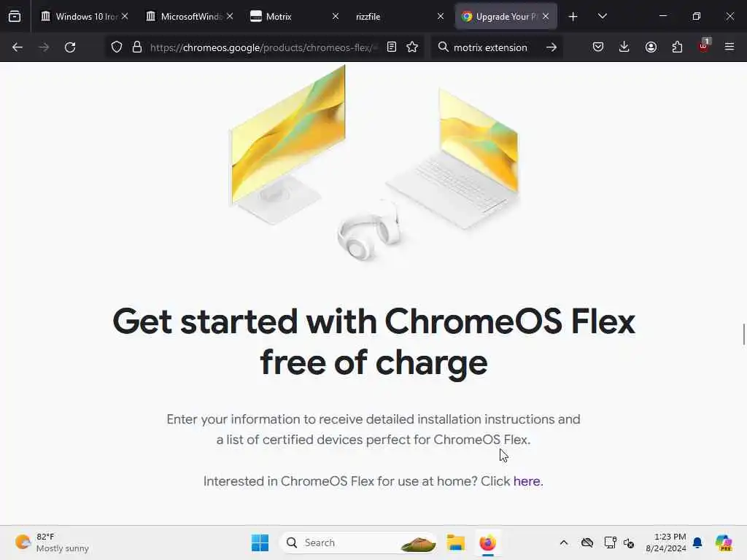
Task: Reload the current page
Action: (x=70, y=47)
